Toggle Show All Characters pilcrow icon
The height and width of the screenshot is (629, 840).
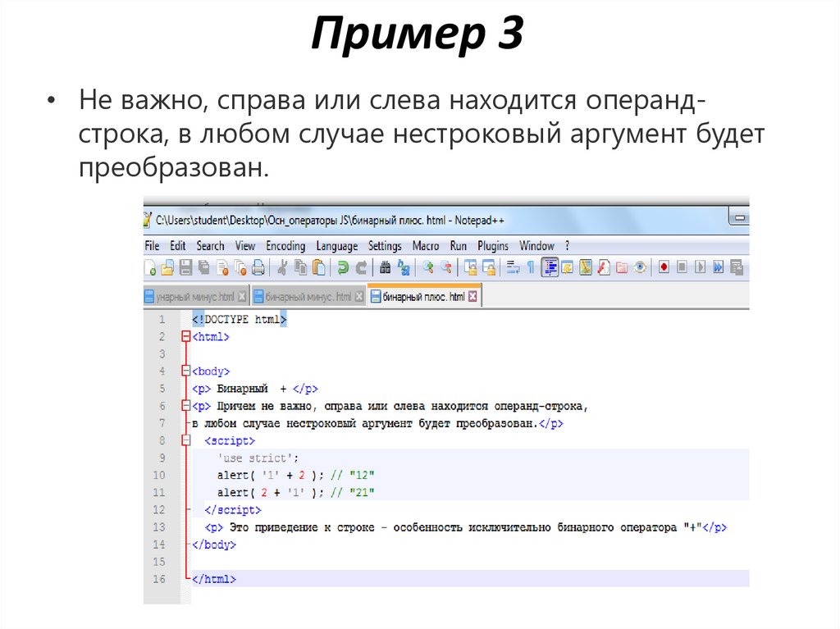point(531,267)
